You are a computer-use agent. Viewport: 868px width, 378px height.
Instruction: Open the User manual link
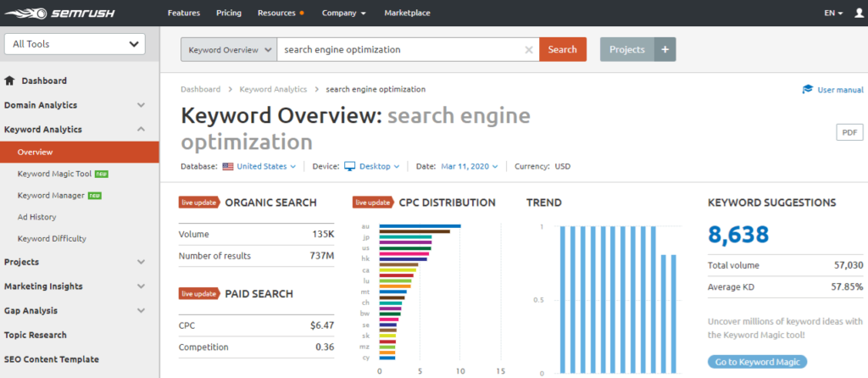click(x=840, y=90)
